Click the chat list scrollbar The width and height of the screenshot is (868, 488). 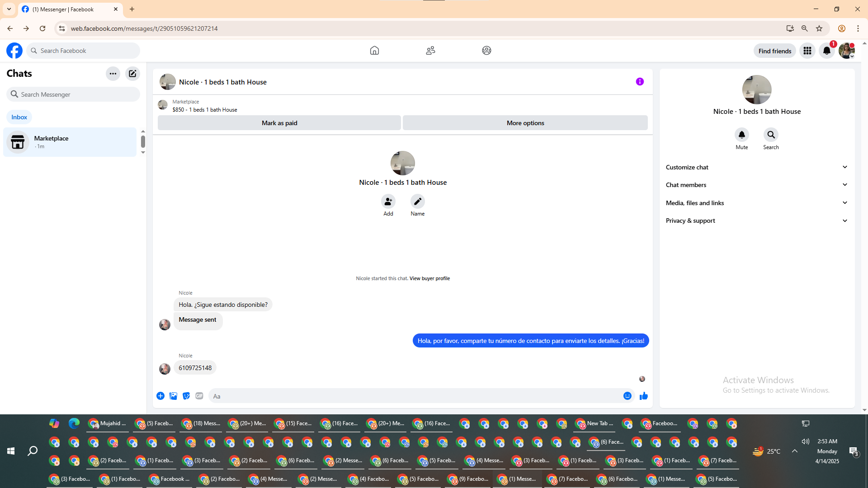(143, 142)
